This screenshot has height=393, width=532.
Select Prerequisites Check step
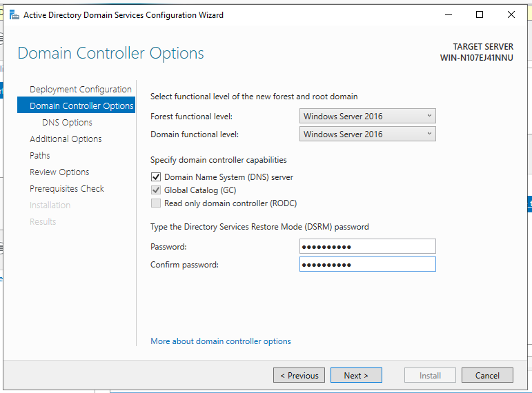pyautogui.click(x=67, y=189)
